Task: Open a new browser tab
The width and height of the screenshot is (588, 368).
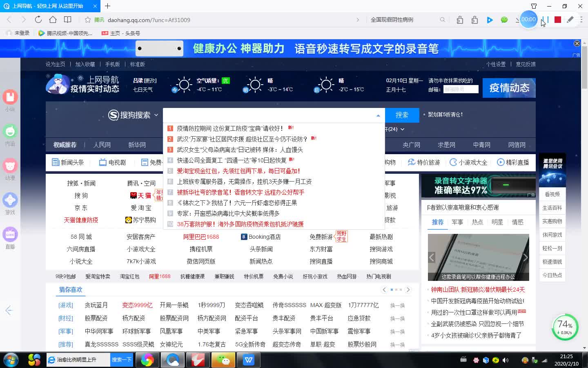Action: point(108,6)
